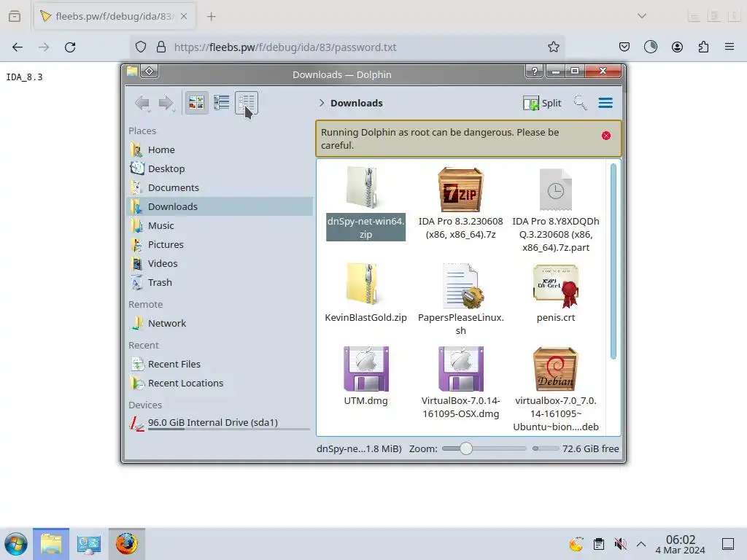Expand the breadcrumb chevron before Downloads
747x560 pixels.
coord(322,103)
